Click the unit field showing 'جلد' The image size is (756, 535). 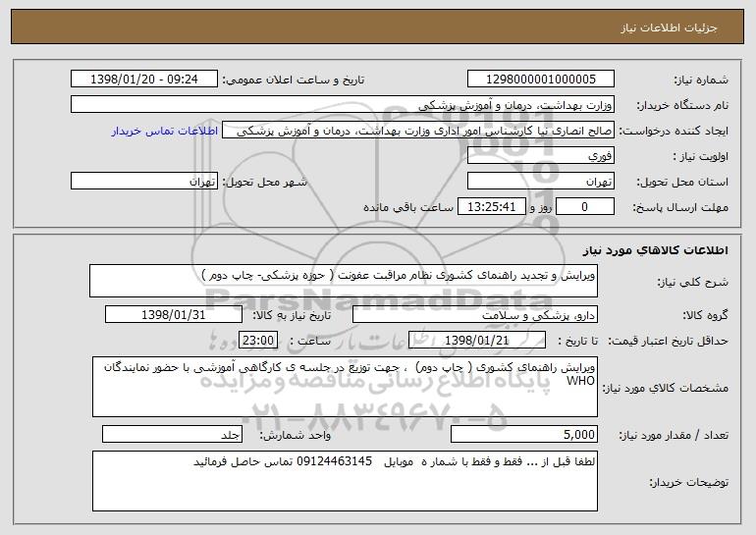[x=172, y=434]
